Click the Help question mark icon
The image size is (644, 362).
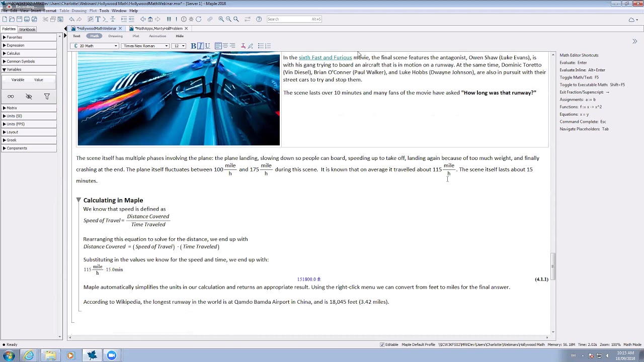click(x=259, y=19)
